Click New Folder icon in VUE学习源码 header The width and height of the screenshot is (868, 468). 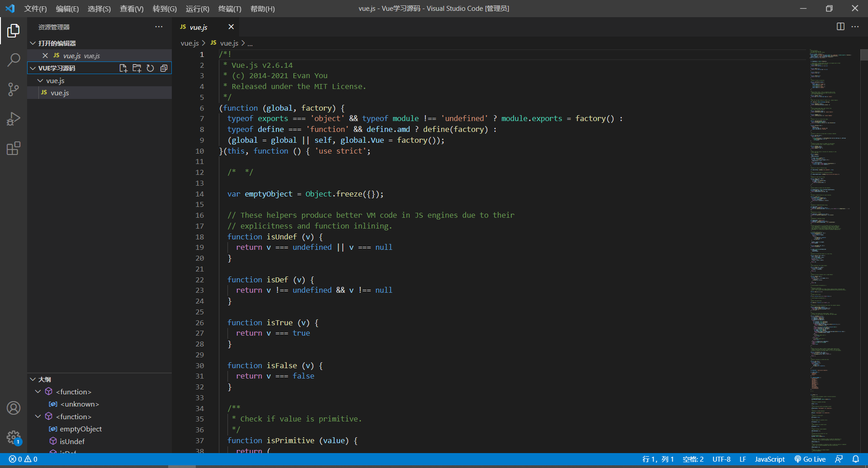(137, 68)
